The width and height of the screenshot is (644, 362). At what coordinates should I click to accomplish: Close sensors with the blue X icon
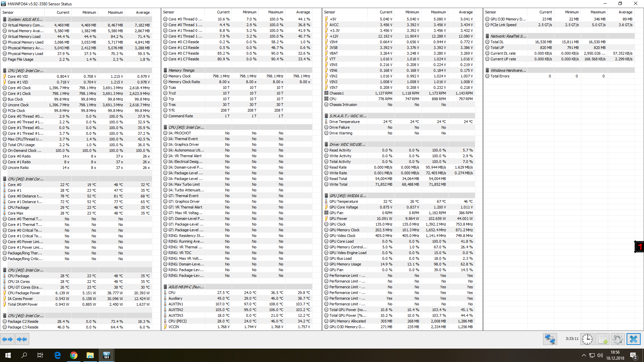(633, 339)
